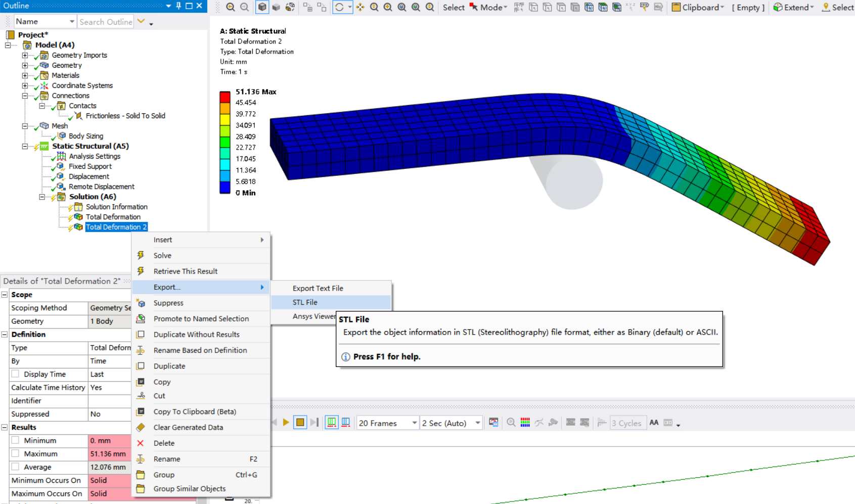Collapse the Connections node
Screen dimensions: 855x504
coord(25,96)
